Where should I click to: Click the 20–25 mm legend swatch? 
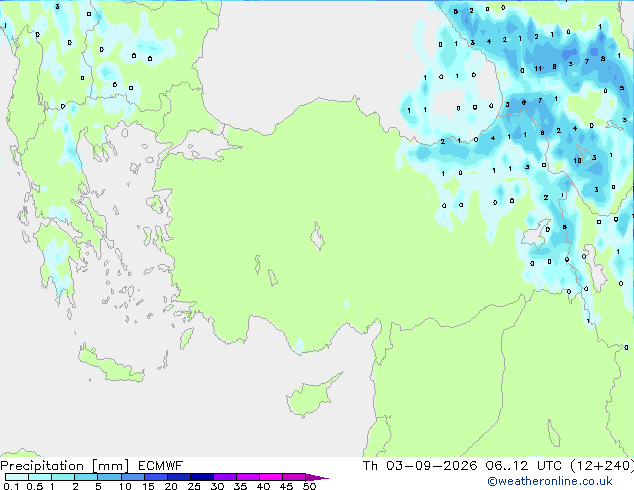pyautogui.click(x=179, y=477)
